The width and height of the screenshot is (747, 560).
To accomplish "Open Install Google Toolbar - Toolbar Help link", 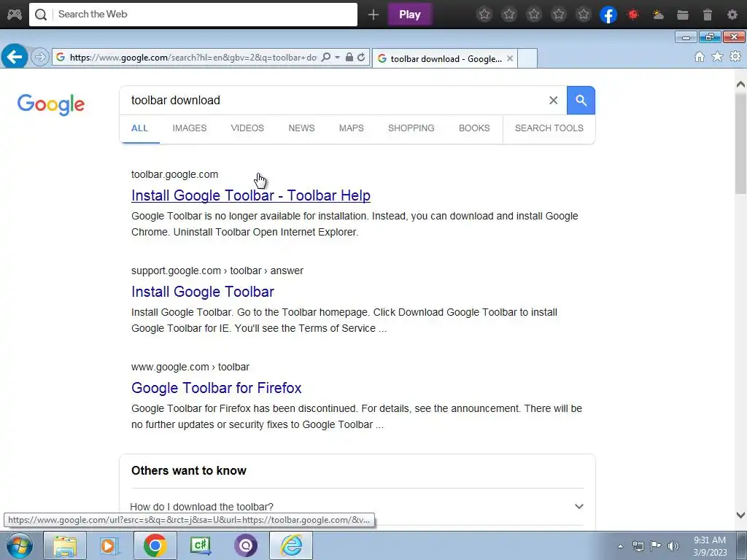I will pyautogui.click(x=251, y=195).
